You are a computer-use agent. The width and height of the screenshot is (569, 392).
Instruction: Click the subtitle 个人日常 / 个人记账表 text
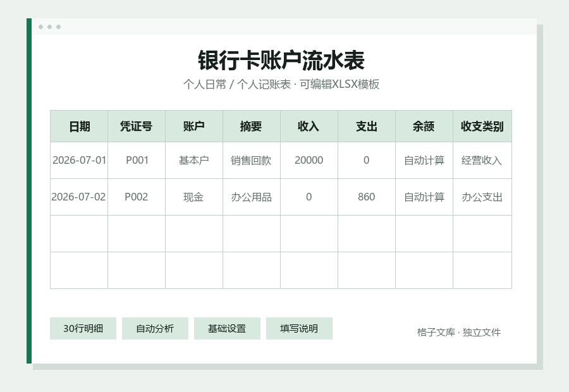(x=237, y=84)
